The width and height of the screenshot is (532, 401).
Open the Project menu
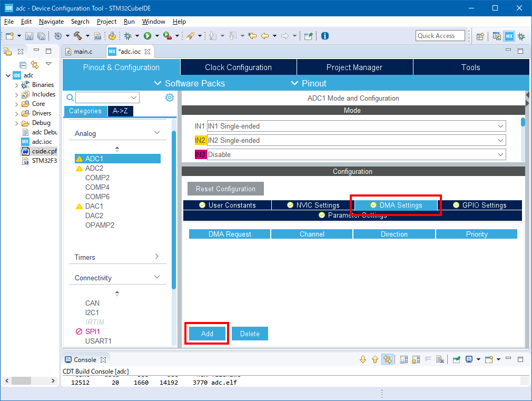(x=106, y=22)
